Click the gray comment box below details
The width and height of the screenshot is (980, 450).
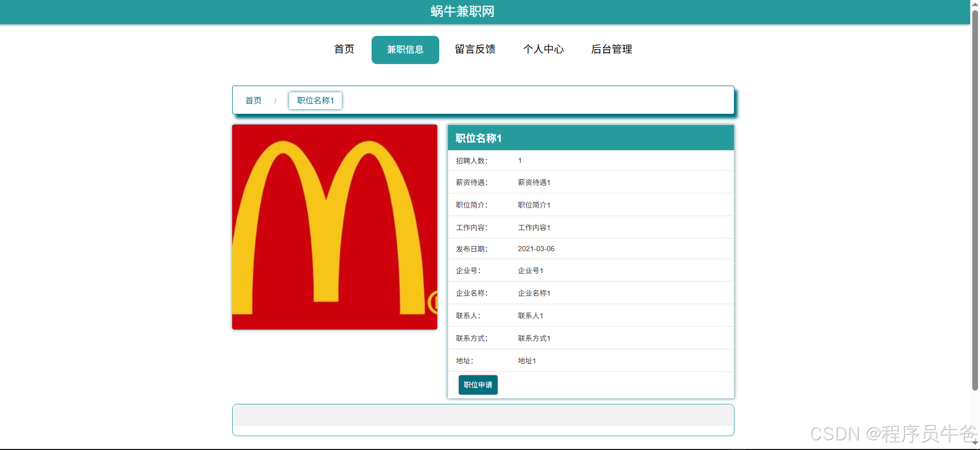click(483, 415)
